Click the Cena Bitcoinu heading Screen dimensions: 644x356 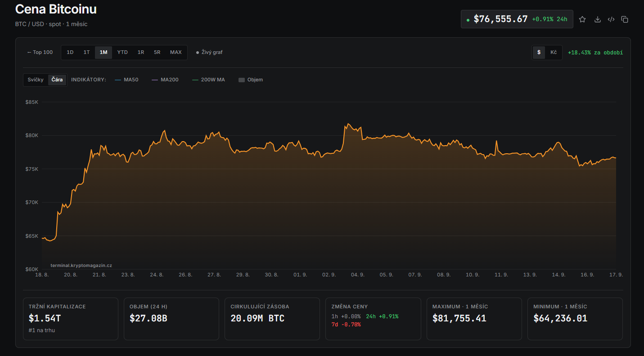tap(56, 9)
